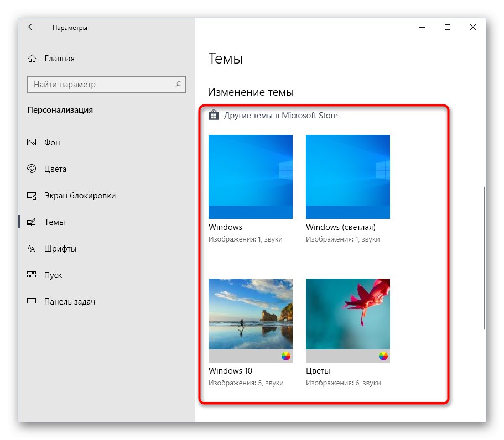The width and height of the screenshot is (504, 440).
Task: Open Другие темы в Microsoft Store link
Action: pos(280,116)
